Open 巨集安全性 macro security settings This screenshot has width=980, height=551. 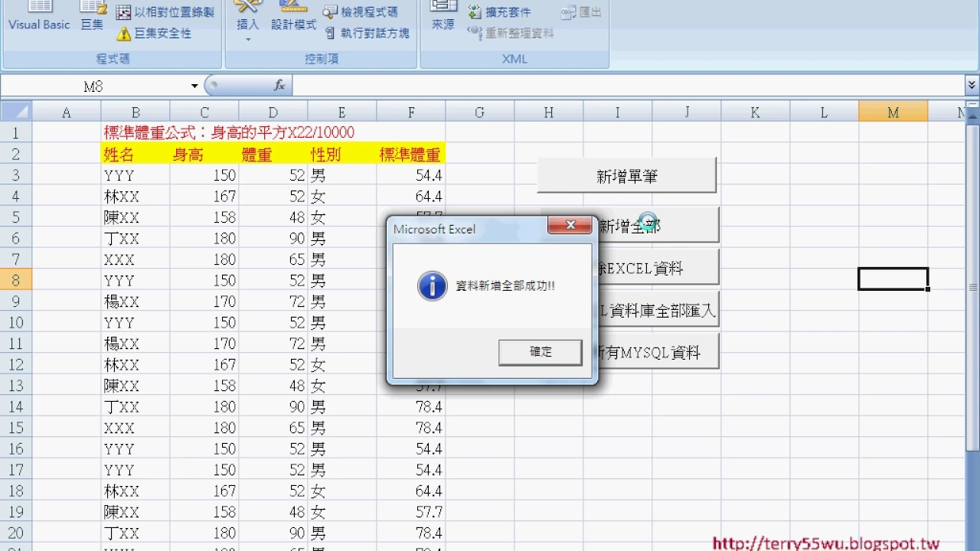(x=154, y=34)
